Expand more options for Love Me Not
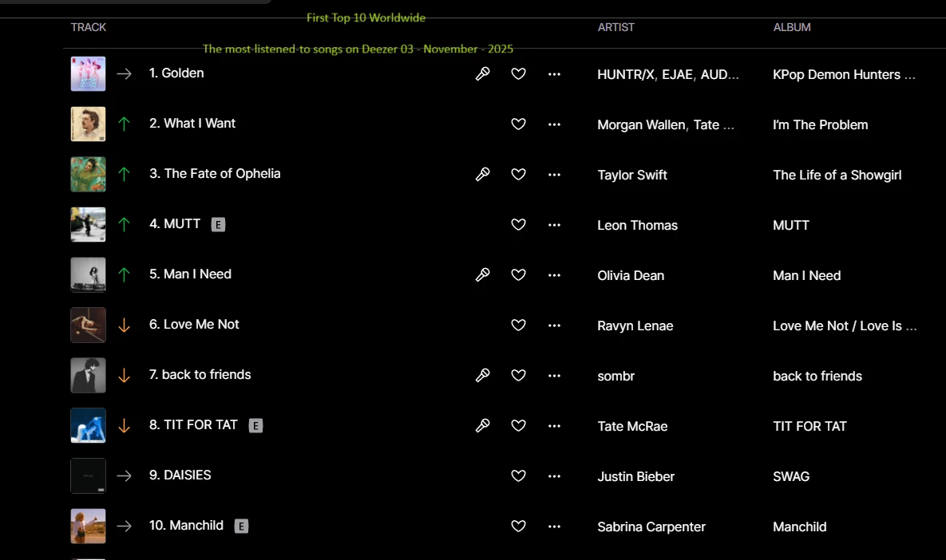This screenshot has width=946, height=560. coord(555,325)
